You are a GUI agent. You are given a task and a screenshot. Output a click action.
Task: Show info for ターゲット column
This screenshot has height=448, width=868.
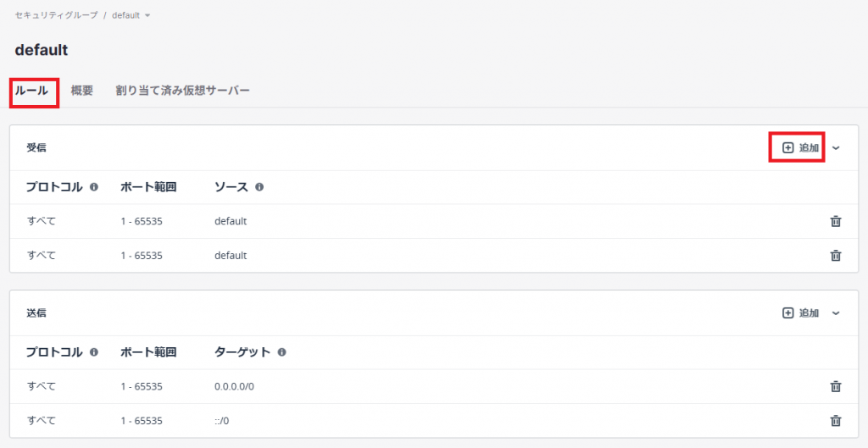281,352
